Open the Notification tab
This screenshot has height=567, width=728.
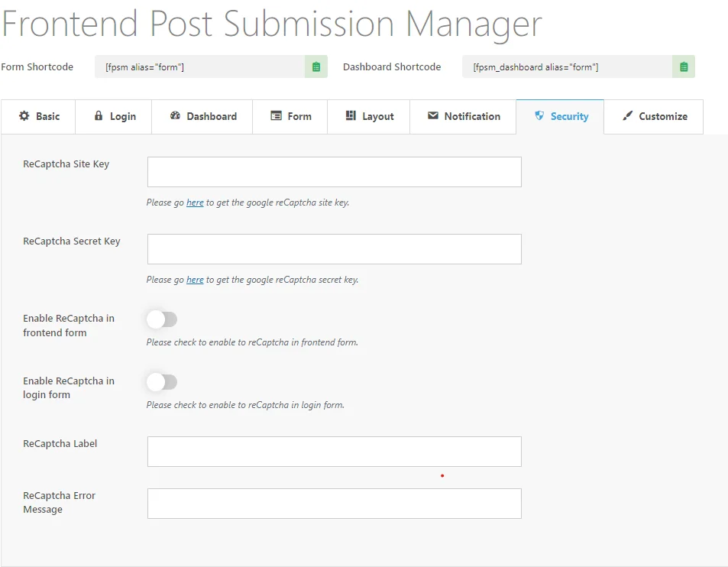(464, 117)
